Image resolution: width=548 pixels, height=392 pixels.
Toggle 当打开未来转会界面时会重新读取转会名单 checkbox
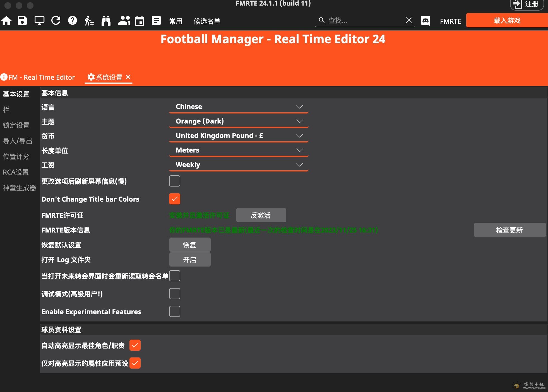(175, 276)
